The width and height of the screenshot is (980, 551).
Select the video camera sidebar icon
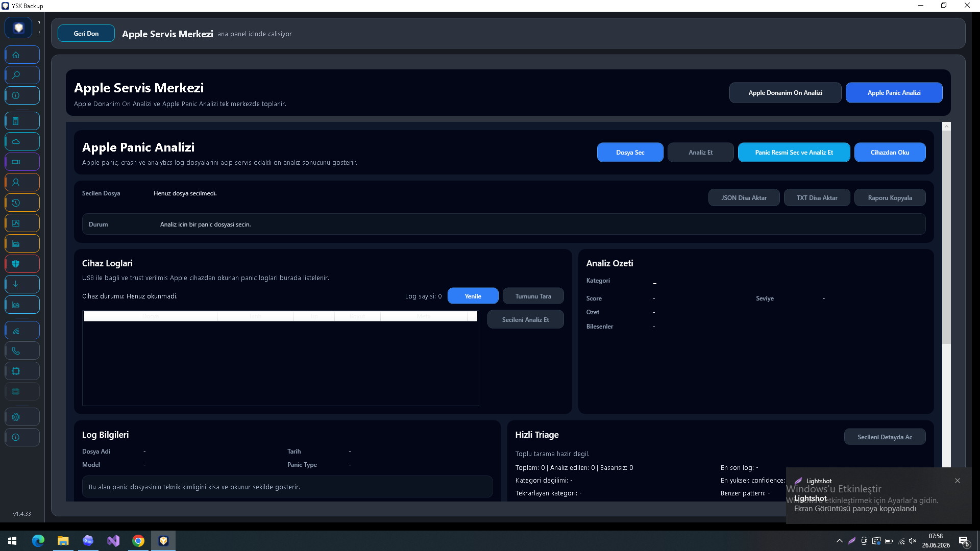(22, 162)
